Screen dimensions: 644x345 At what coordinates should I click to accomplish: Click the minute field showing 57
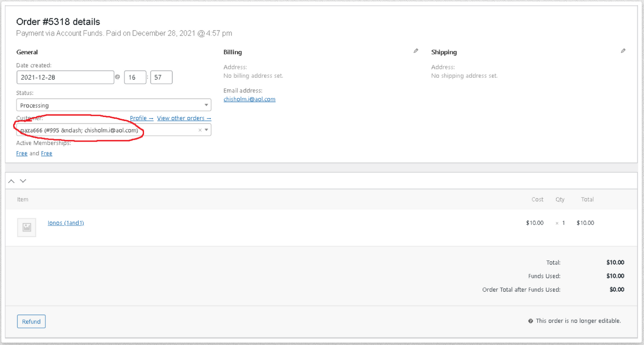click(x=161, y=77)
